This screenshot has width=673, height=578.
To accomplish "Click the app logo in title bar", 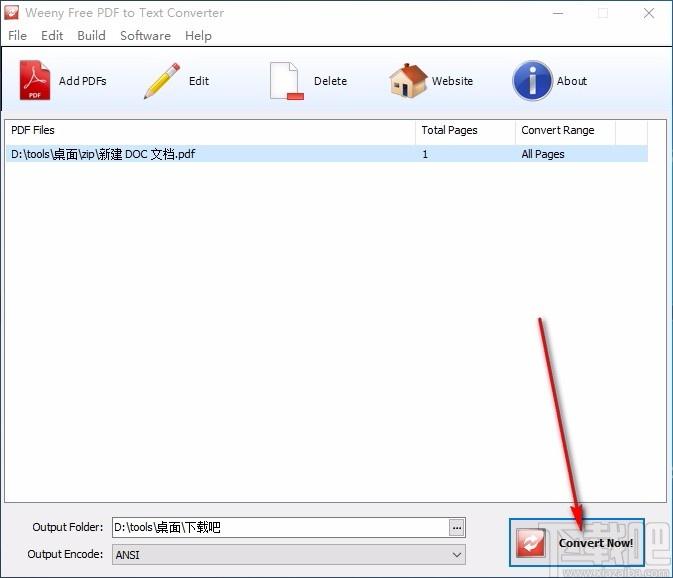I will pyautogui.click(x=12, y=12).
